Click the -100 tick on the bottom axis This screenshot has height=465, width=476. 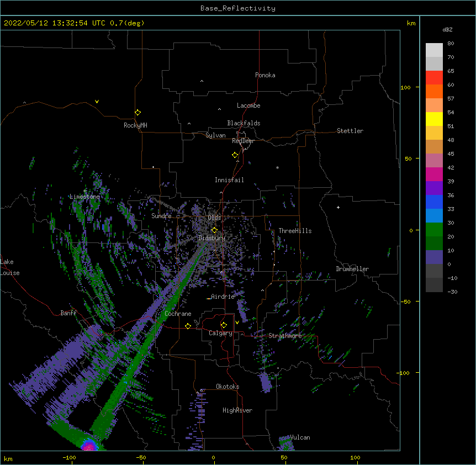tap(70, 457)
